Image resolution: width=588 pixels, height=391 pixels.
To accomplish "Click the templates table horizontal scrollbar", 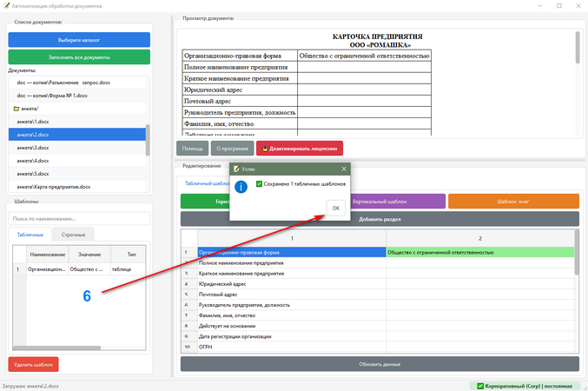I will (x=56, y=348).
